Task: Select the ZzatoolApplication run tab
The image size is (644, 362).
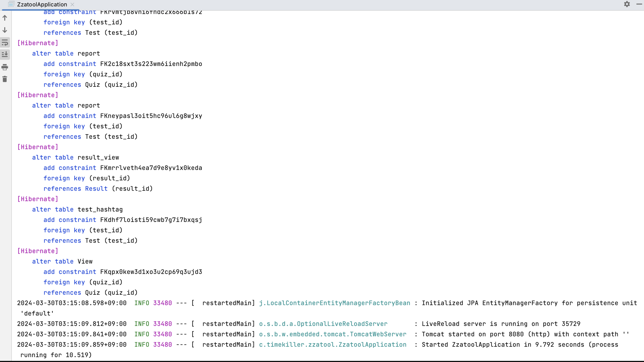Action: tap(42, 4)
